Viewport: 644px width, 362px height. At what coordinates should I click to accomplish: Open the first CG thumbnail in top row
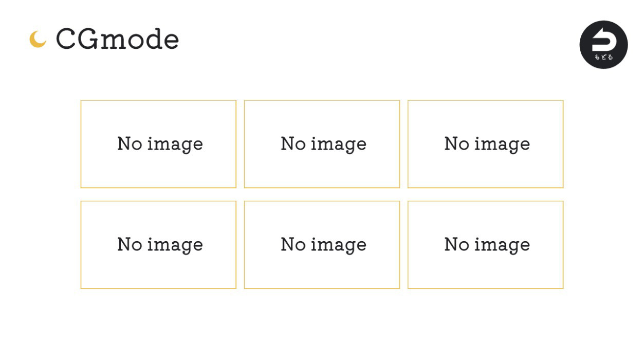coord(158,144)
